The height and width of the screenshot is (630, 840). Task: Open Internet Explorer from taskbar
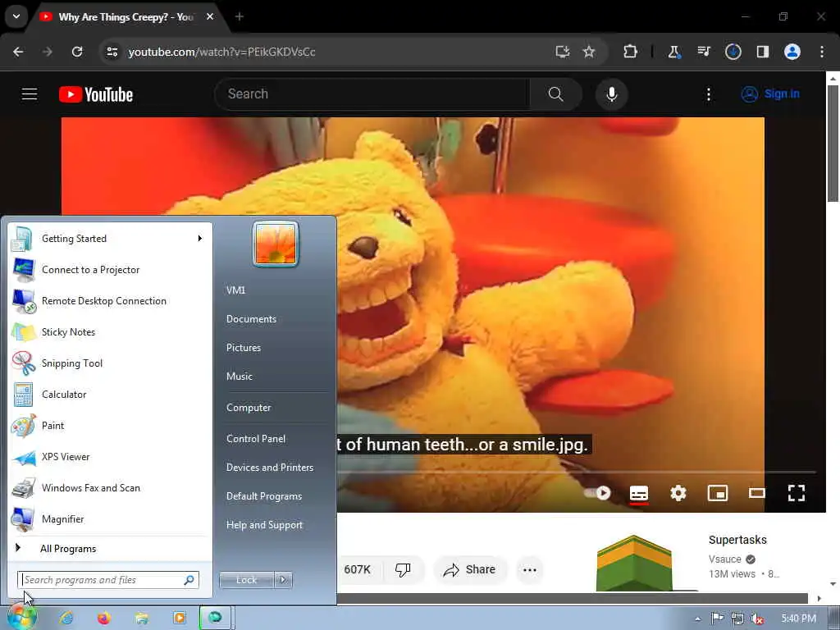click(x=66, y=618)
